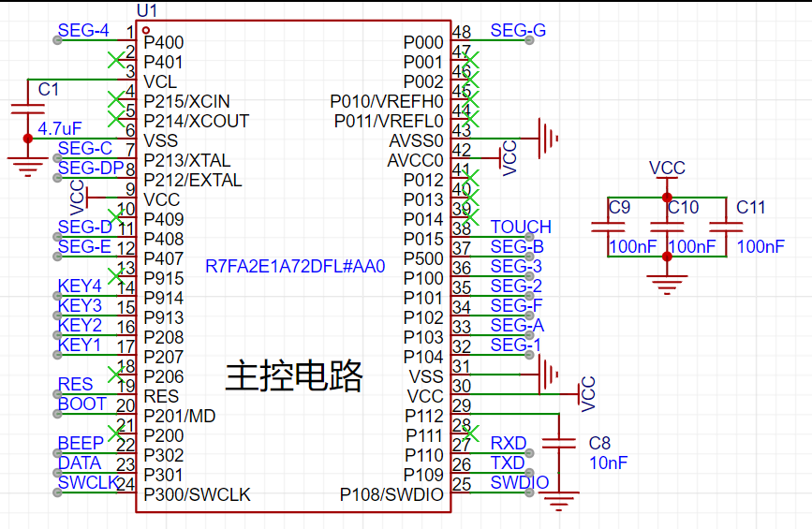This screenshot has height=529, width=812.
Task: Select no-connect marker on pin 44 P011/VREFL0
Action: [470, 119]
